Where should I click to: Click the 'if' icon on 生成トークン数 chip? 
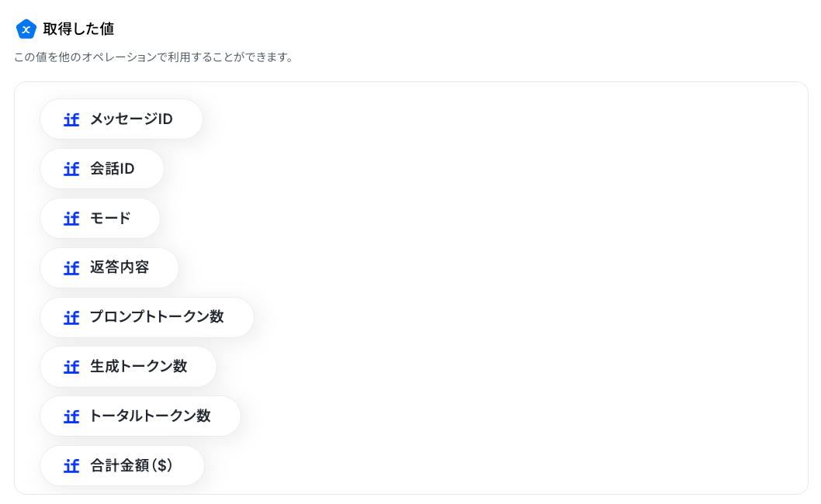[x=71, y=368]
